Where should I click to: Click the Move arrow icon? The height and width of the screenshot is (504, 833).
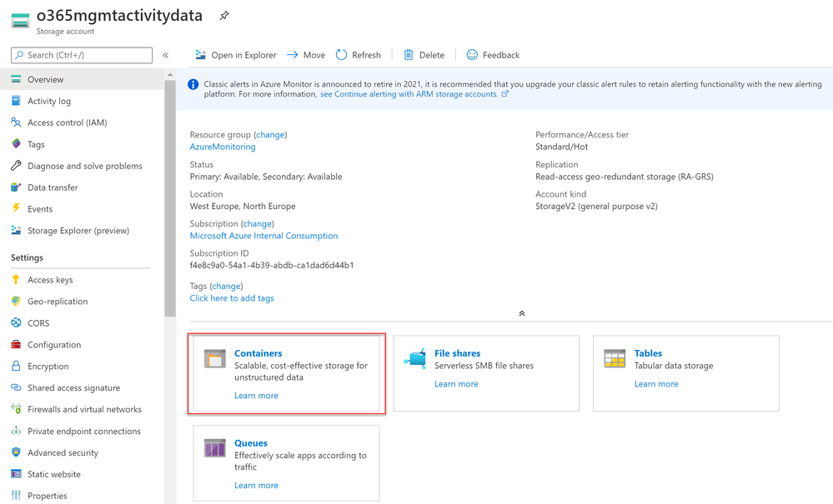[292, 55]
